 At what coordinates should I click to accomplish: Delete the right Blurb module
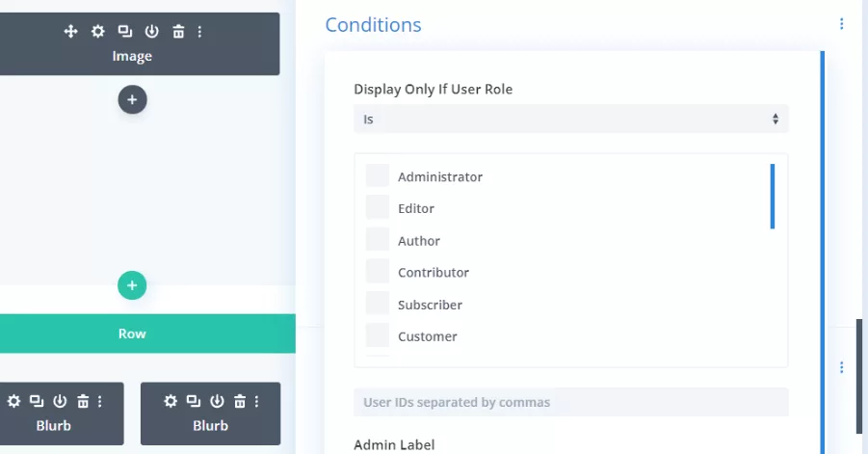[x=240, y=401]
